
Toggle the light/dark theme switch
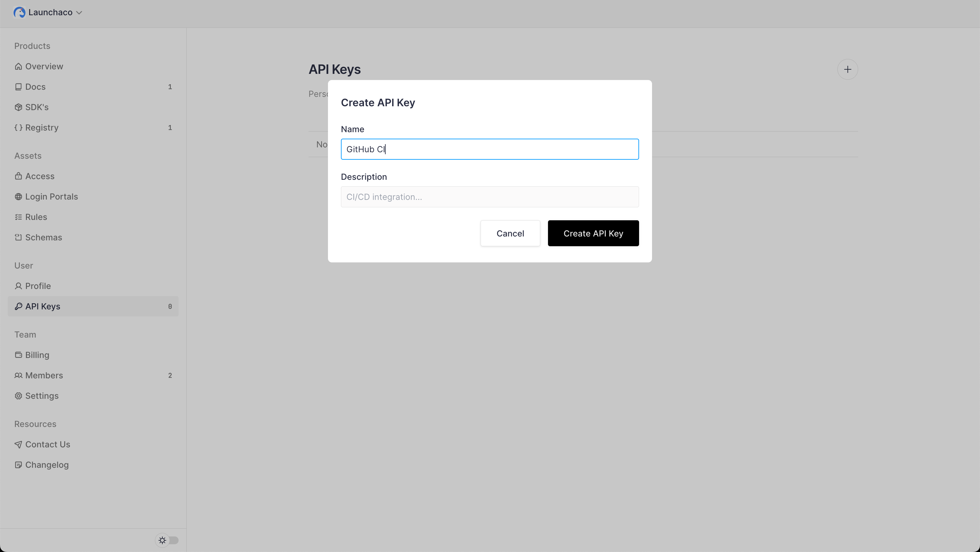(x=167, y=540)
